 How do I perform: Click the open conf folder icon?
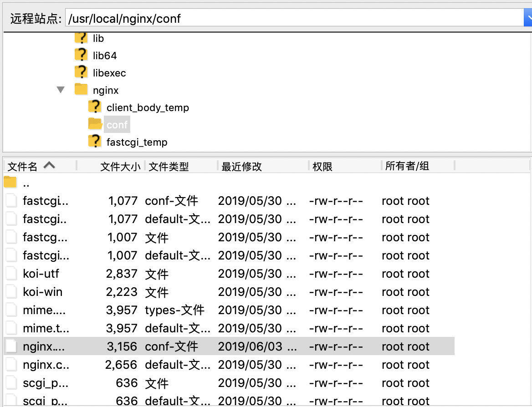click(x=95, y=124)
